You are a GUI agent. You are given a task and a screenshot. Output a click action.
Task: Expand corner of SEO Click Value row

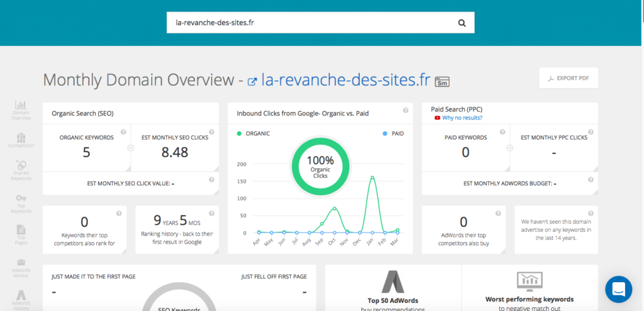[216, 192]
